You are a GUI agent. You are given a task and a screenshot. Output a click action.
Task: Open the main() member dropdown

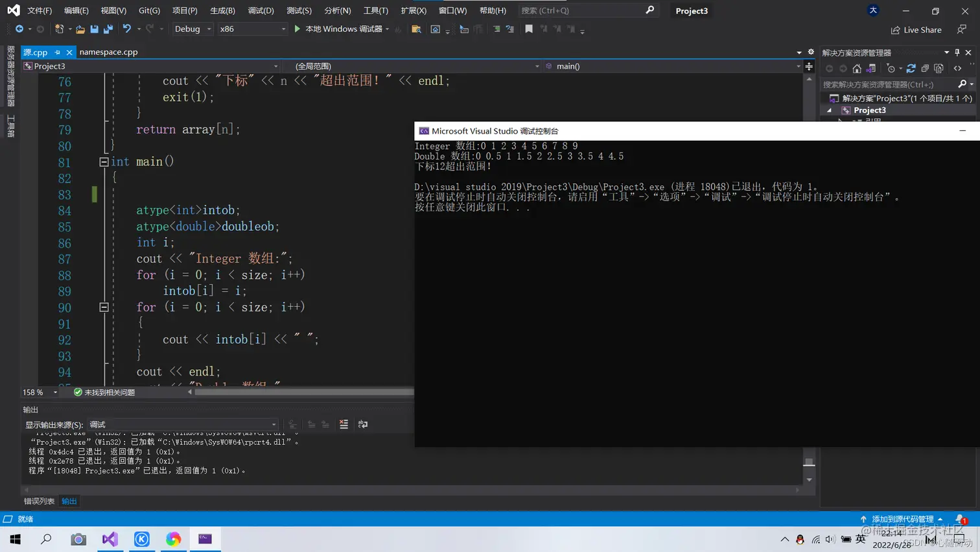[x=673, y=66]
